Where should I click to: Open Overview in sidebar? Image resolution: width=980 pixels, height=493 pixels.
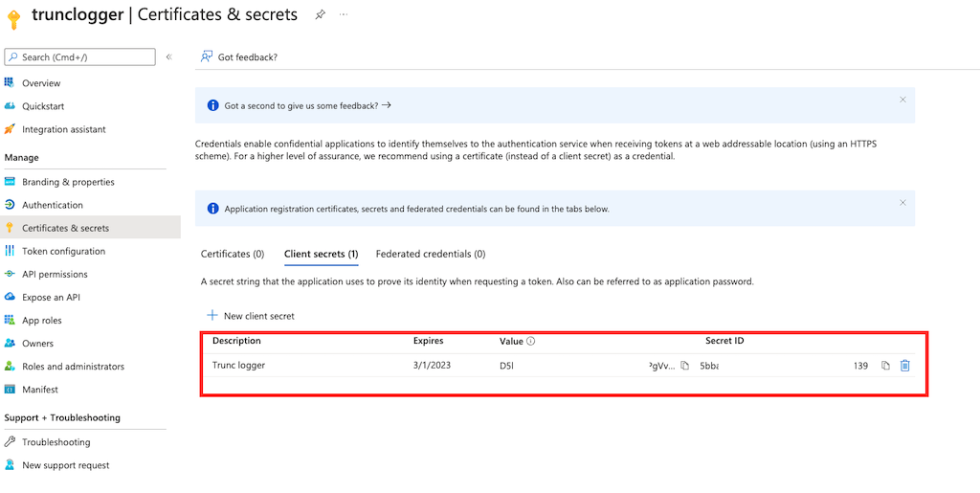pos(41,83)
